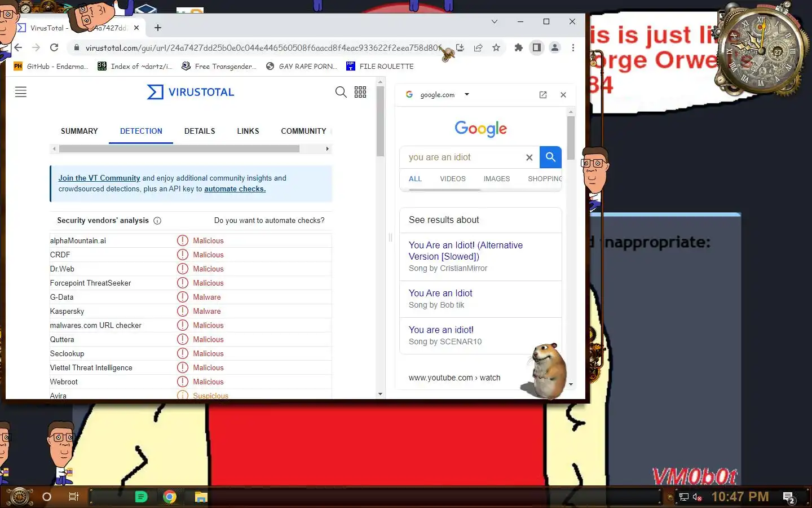This screenshot has width=812, height=508.
Task: Open a new browser tab
Action: pos(158,28)
